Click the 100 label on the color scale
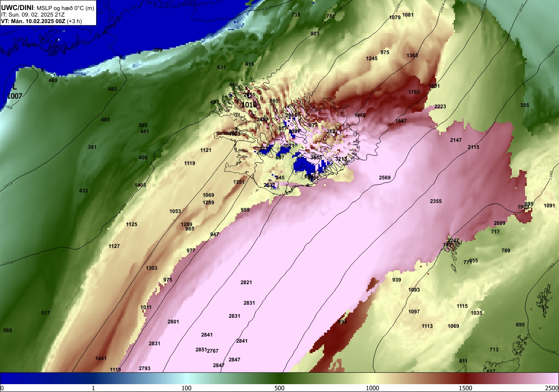The height and width of the screenshot is (392, 559). 186,388
